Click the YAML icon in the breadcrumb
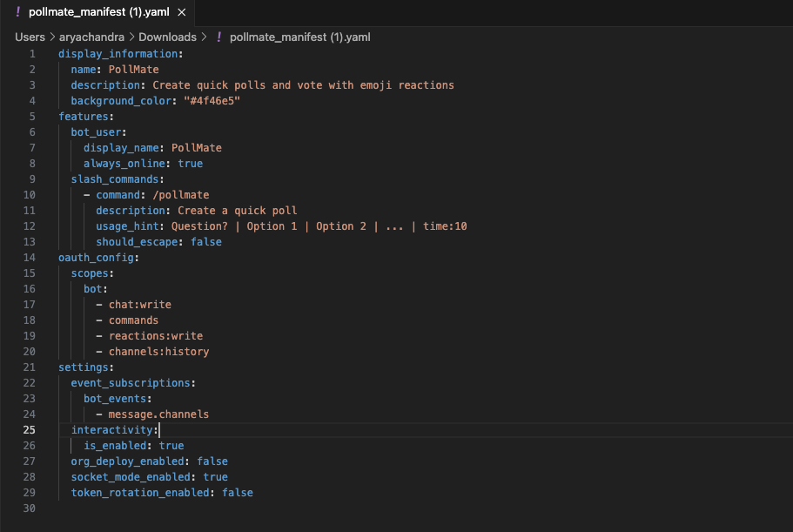Image resolution: width=793 pixels, height=532 pixels. pyautogui.click(x=219, y=37)
